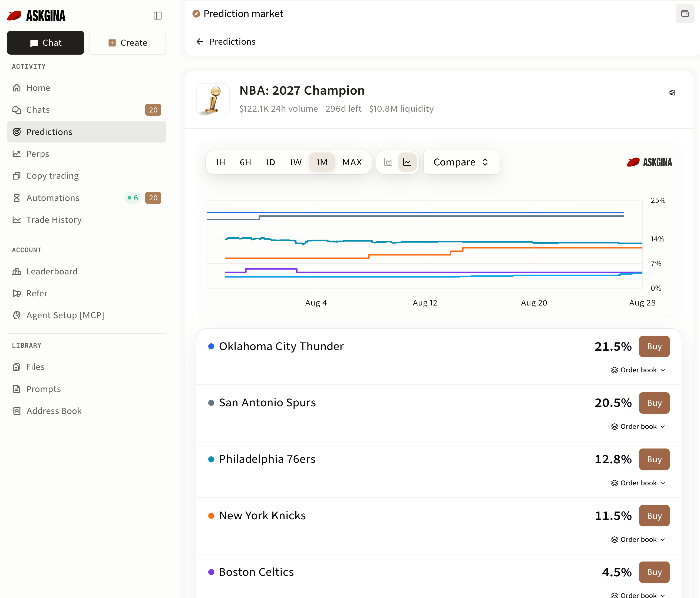The image size is (700, 598).
Task: Switch chart to area view
Action: coord(388,162)
